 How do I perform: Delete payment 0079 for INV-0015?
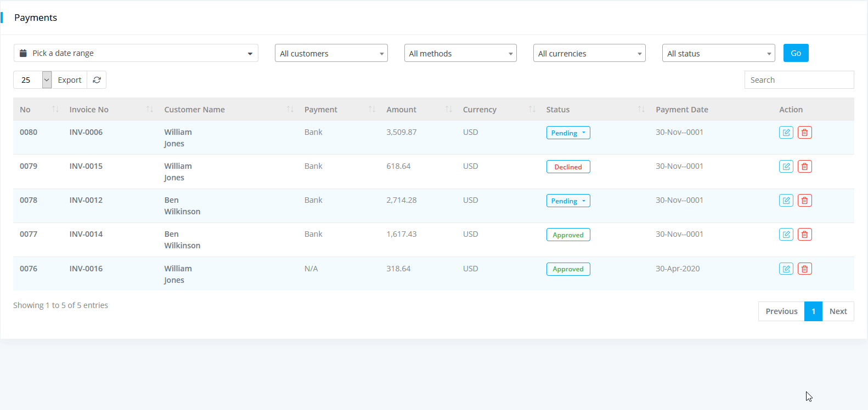point(804,167)
